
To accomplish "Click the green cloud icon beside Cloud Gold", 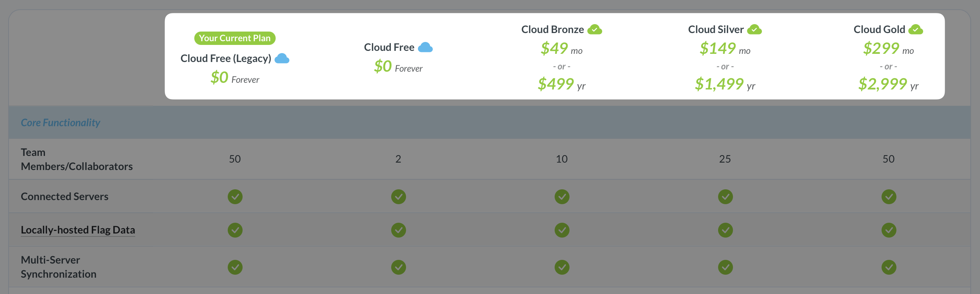I will point(916,29).
